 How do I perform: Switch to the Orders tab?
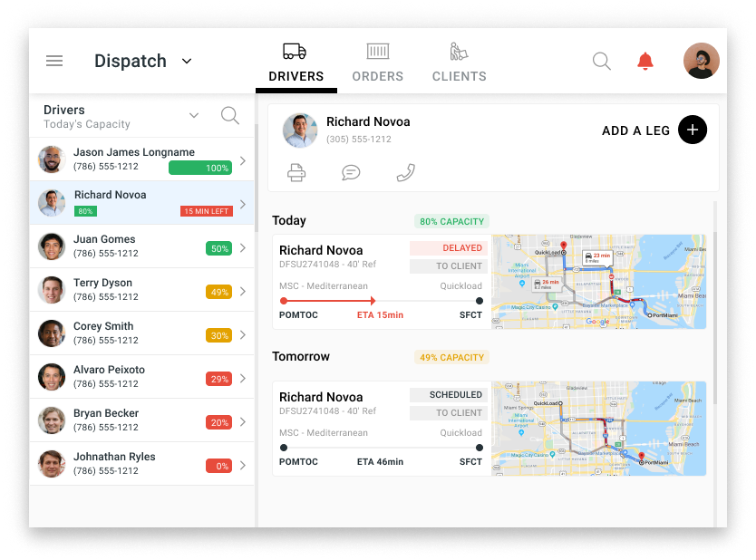377,62
